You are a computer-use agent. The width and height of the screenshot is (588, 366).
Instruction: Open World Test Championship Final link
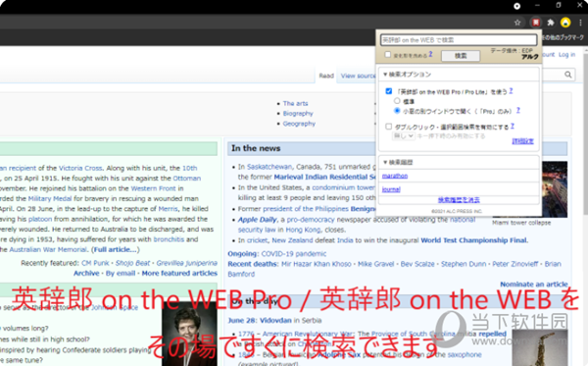coord(473,240)
